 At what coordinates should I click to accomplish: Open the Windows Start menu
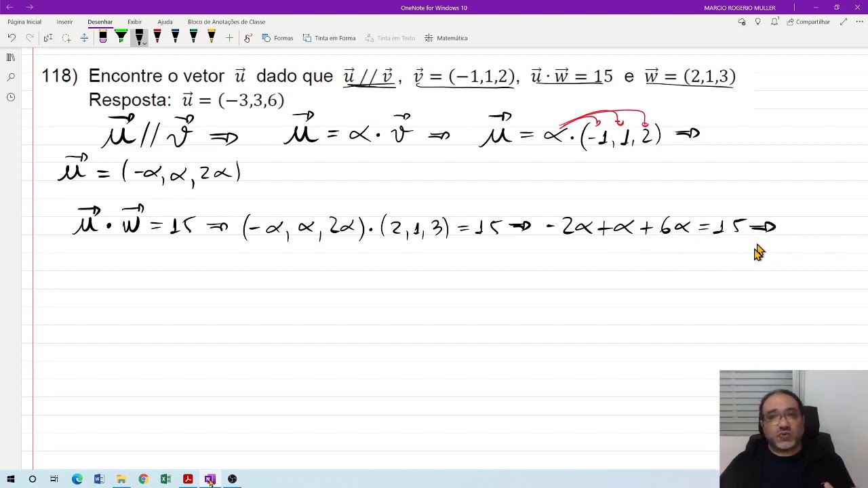tap(11, 479)
